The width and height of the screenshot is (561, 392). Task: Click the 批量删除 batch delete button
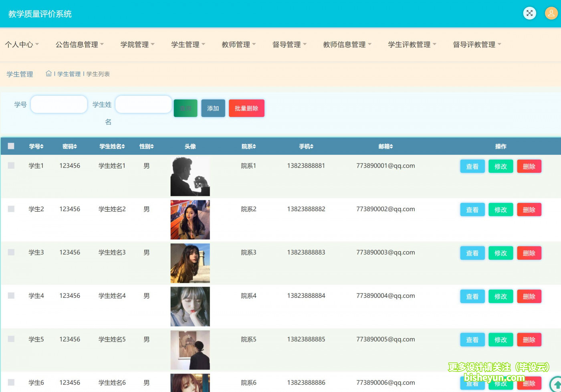click(x=246, y=108)
